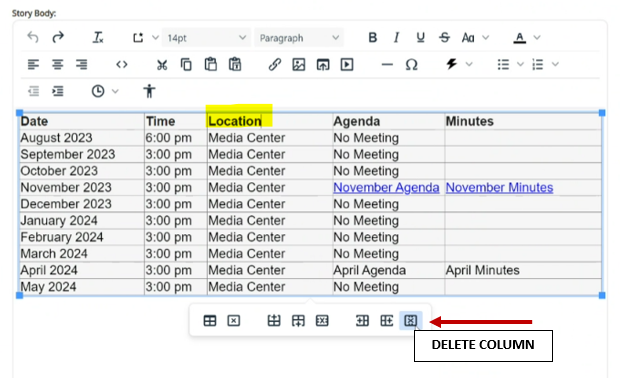Open the accessibility checker icon
This screenshot has width=626, height=378.
click(149, 91)
